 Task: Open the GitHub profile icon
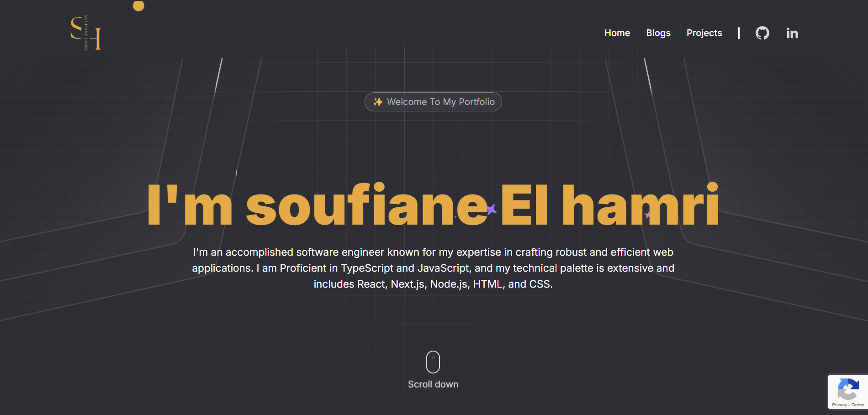pyautogui.click(x=762, y=33)
